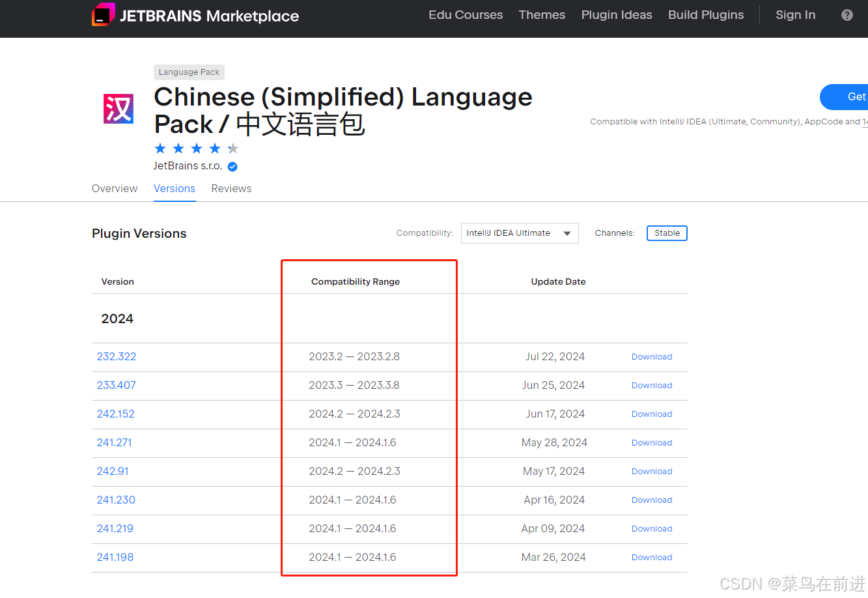Open Build Plugins in top navigation
Screen dimensions: 868x598
point(706,15)
